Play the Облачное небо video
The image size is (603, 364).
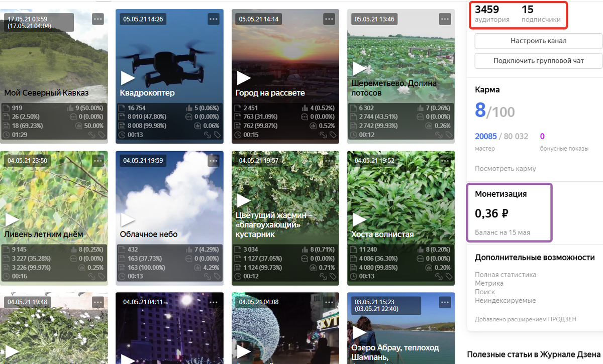click(128, 219)
